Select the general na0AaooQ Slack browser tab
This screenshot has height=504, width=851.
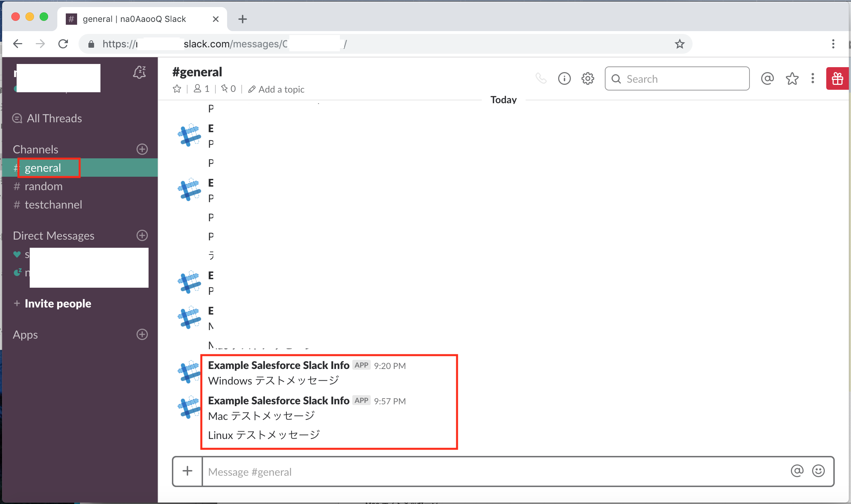coord(134,19)
